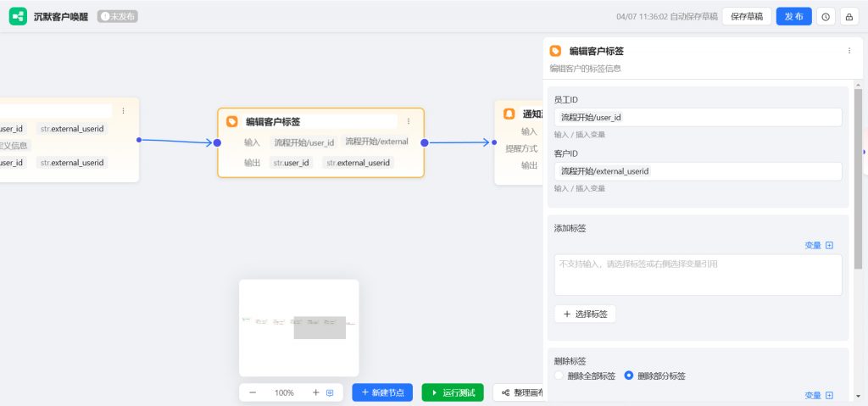Click output port dot of 编辑客户标签 node
Viewport: 868px width, 406px height.
424,143
